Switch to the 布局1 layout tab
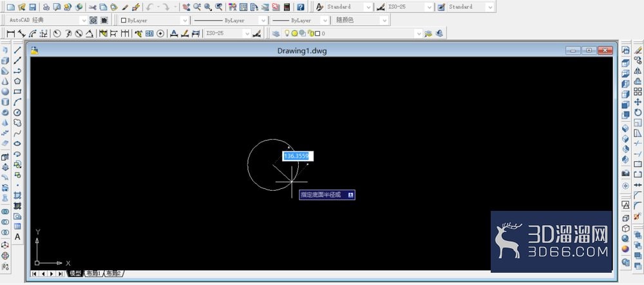 93,273
